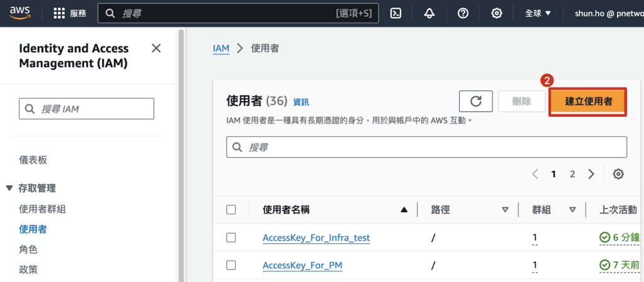
Task: Click the 建立使用者 button
Action: pyautogui.click(x=588, y=102)
